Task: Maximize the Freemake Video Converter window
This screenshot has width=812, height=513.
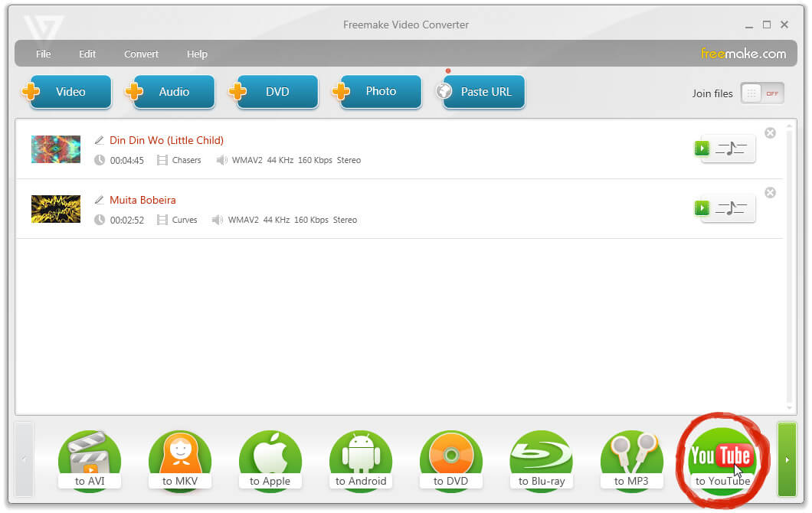Action: coord(767,25)
